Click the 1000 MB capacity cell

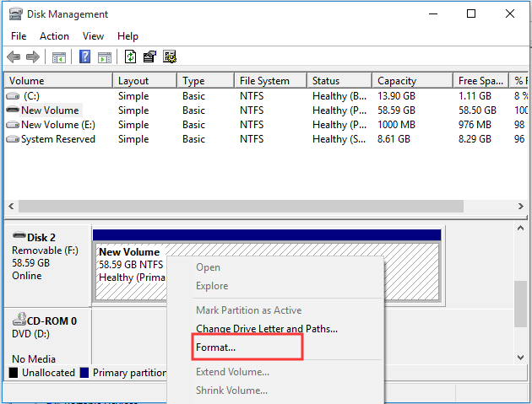396,125
